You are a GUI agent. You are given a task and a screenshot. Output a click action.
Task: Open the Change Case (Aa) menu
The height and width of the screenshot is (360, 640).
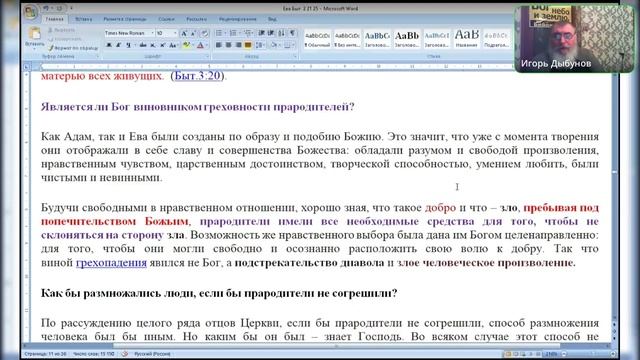173,45
